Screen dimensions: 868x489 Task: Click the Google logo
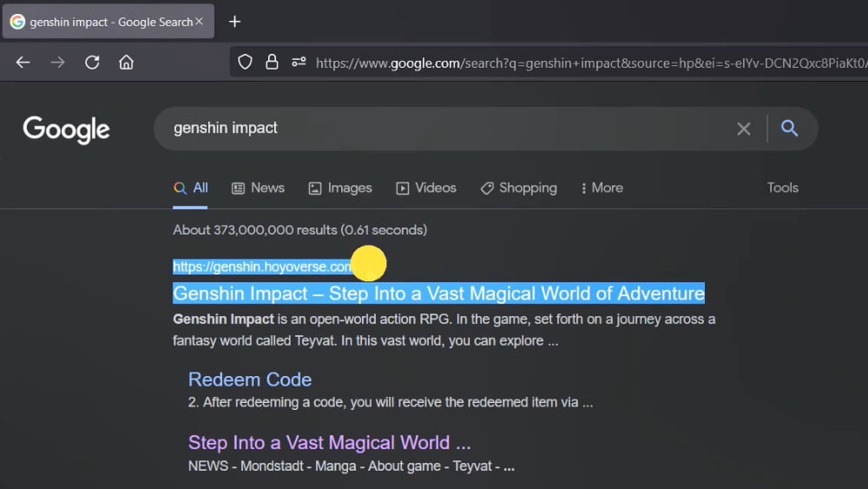click(x=66, y=129)
